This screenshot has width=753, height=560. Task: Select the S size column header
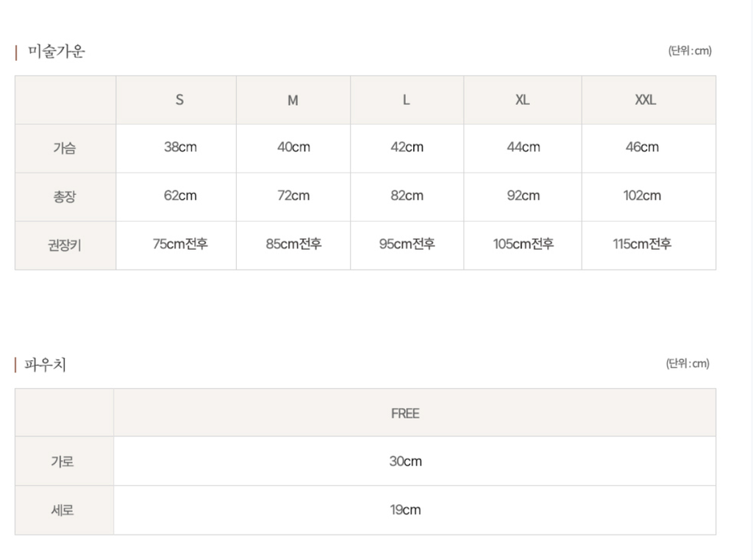tap(179, 100)
